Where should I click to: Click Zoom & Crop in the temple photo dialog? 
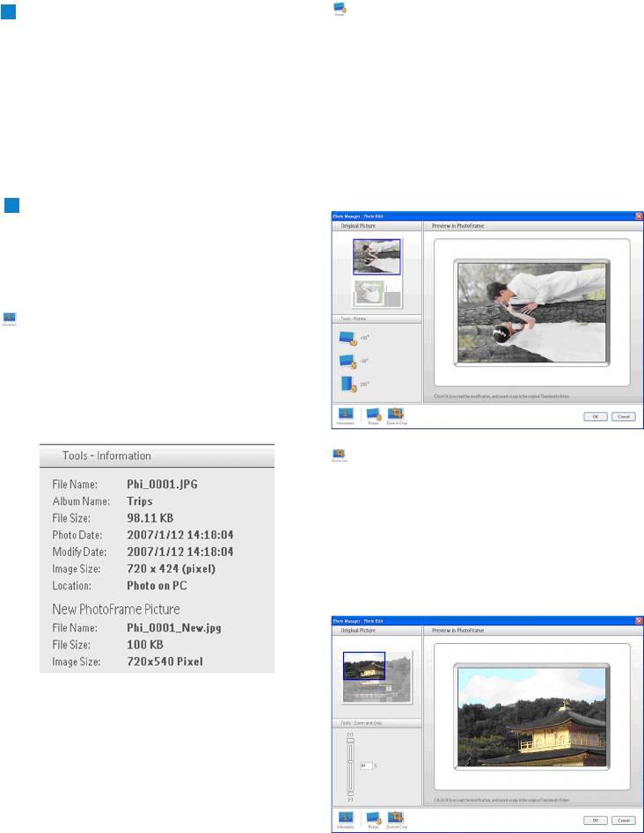pos(396,817)
